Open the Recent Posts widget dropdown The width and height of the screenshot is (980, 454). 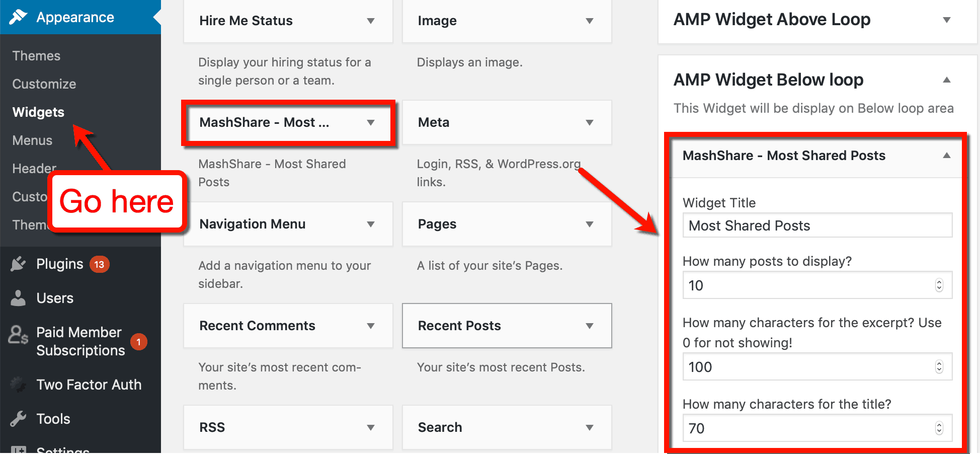pyautogui.click(x=589, y=326)
